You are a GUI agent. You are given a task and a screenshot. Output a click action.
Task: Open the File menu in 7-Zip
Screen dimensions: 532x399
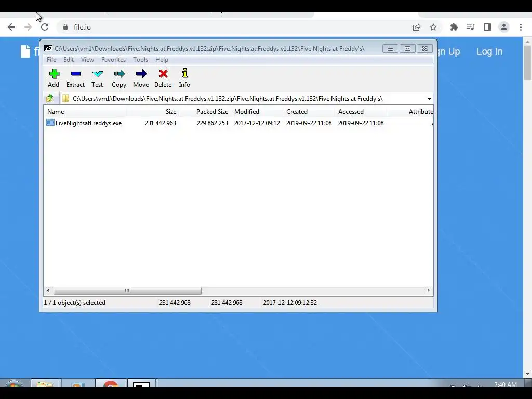[x=51, y=60]
